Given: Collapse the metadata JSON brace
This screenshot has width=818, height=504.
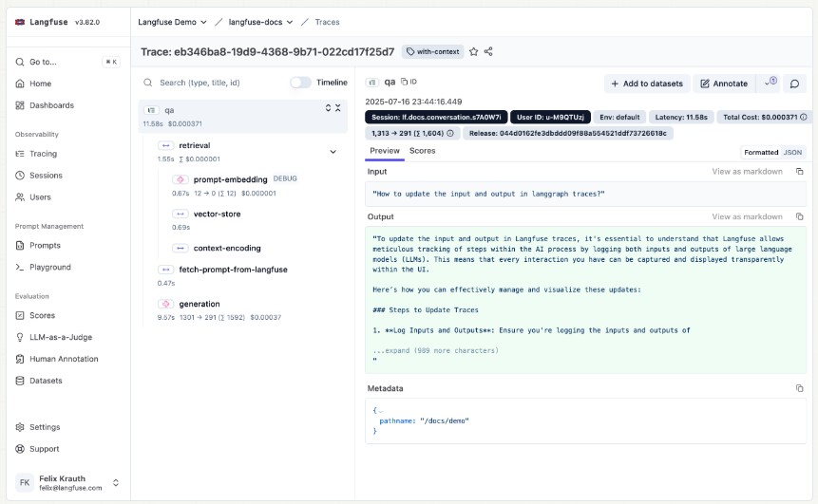Looking at the screenshot, I should (x=380, y=411).
